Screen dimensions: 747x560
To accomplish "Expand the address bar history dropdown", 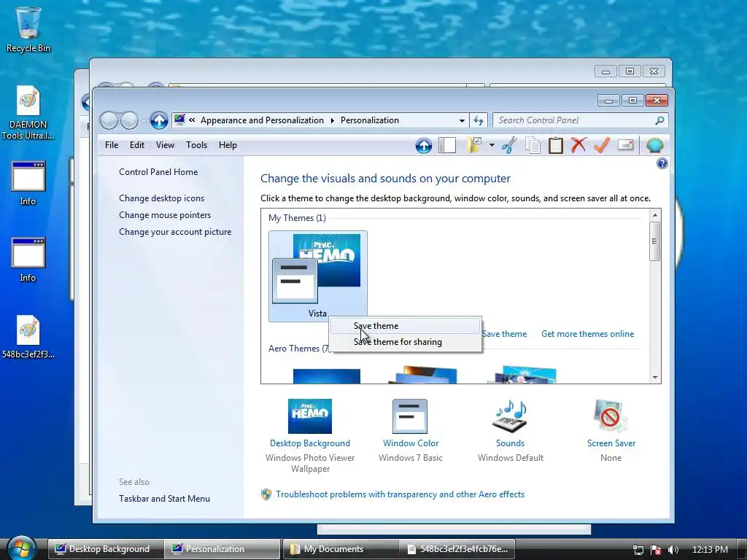I will pyautogui.click(x=462, y=120).
